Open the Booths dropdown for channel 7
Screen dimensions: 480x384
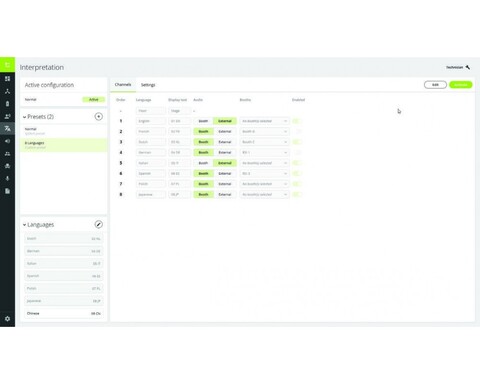point(264,184)
